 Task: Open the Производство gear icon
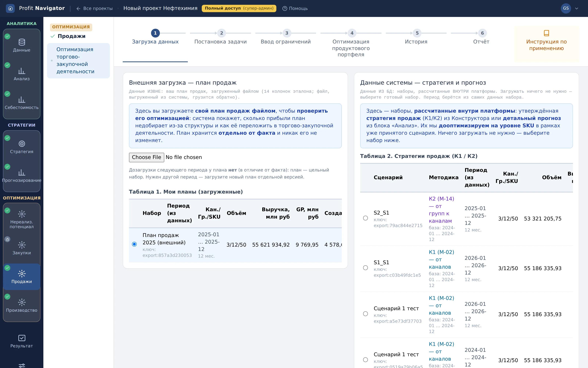pos(22,302)
